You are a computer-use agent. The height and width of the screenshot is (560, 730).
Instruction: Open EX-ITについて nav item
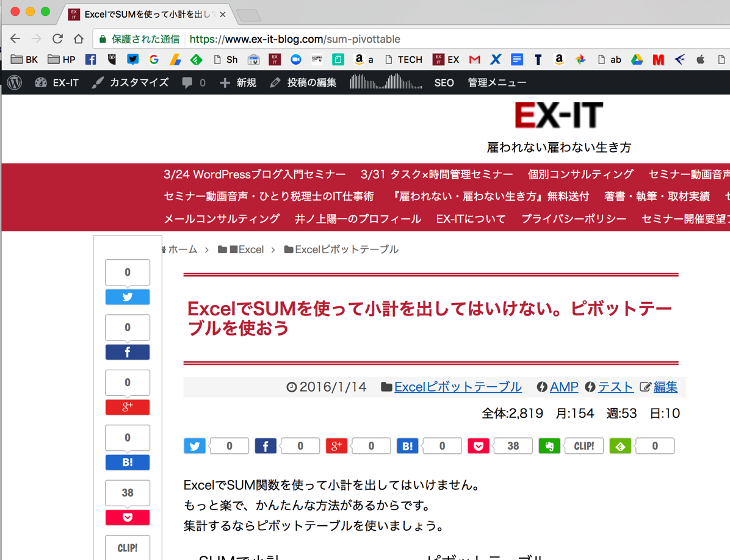471,218
